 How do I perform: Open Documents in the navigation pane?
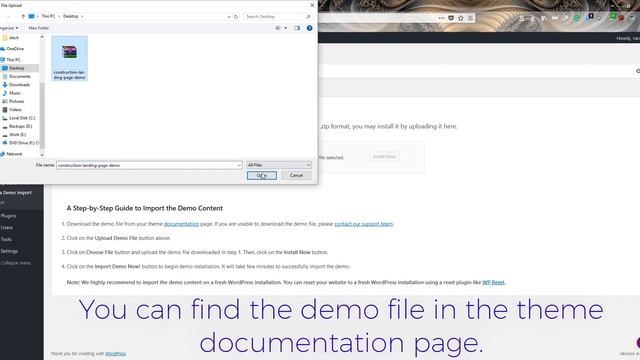[20, 77]
